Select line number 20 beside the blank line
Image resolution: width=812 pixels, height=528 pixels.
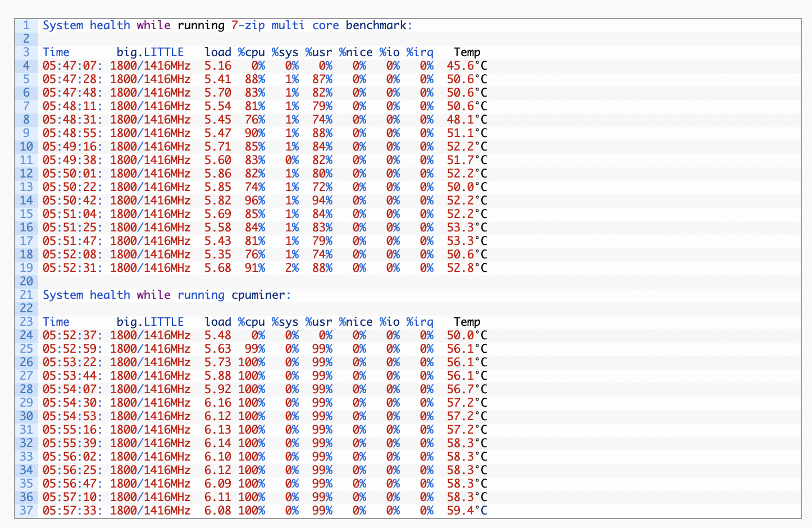(x=26, y=281)
